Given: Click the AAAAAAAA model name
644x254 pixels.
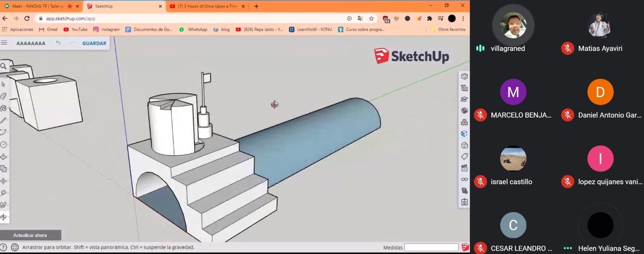Looking at the screenshot, I should 31,43.
